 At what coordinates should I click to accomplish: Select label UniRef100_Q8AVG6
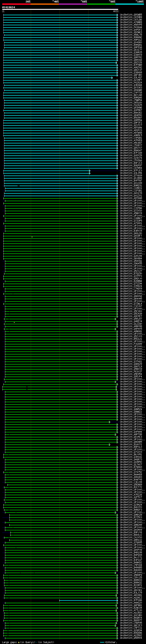click(131, 296)
